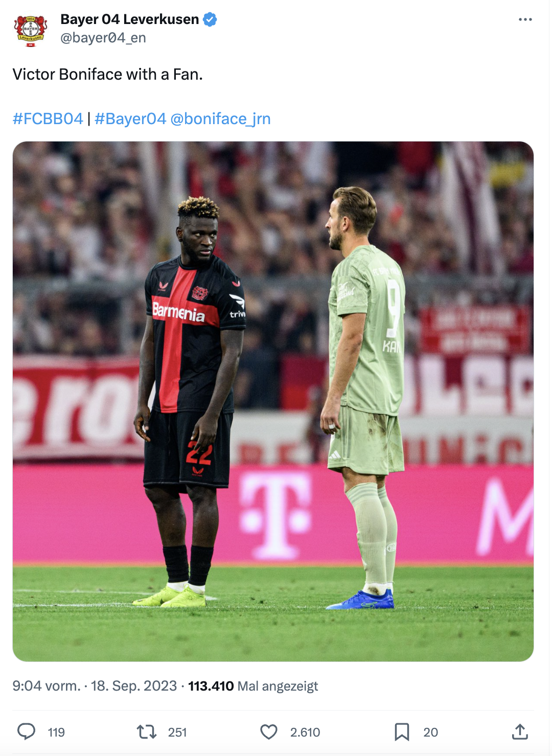Open the three-dot more options menu
552x756 pixels.
tap(525, 19)
